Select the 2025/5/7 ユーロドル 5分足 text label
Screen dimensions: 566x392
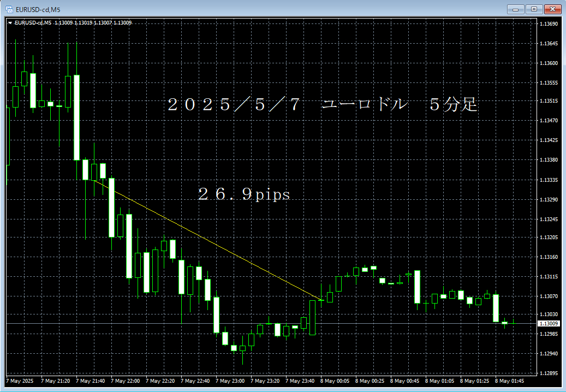click(x=323, y=105)
